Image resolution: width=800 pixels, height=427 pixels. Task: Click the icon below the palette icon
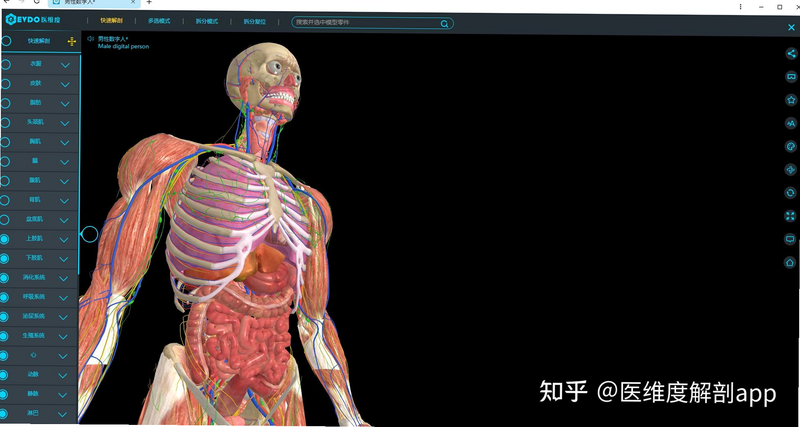pyautogui.click(x=791, y=169)
